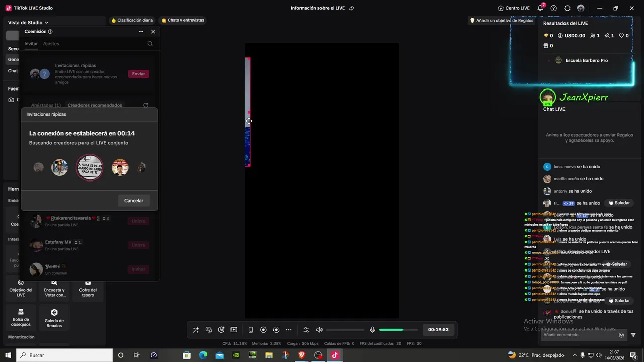The width and height of the screenshot is (644, 362).
Task: Open Centro LIVE
Action: coord(513,8)
